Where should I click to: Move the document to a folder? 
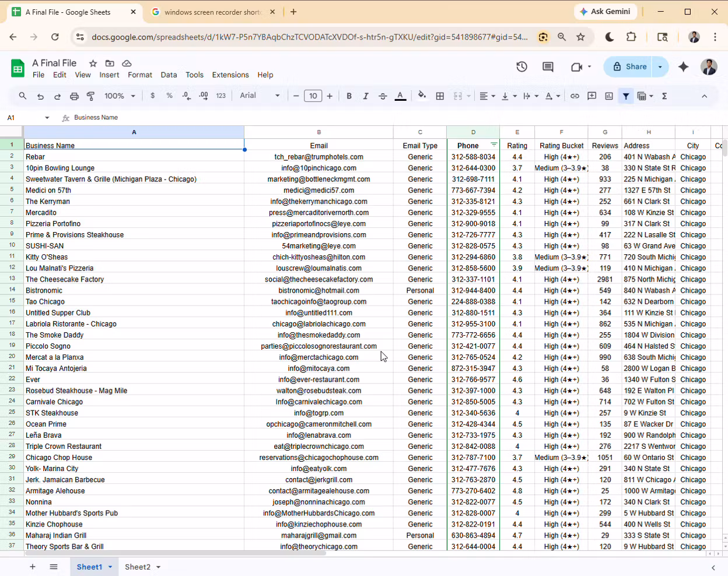click(110, 63)
